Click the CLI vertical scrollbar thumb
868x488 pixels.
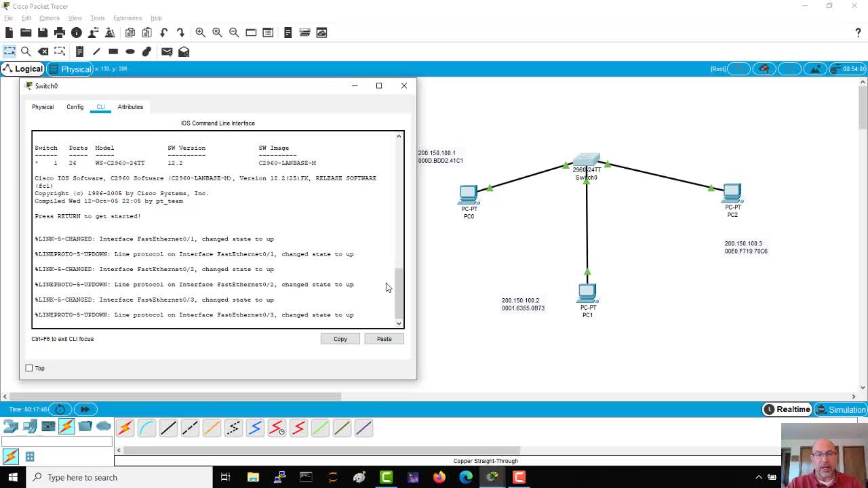(x=399, y=293)
